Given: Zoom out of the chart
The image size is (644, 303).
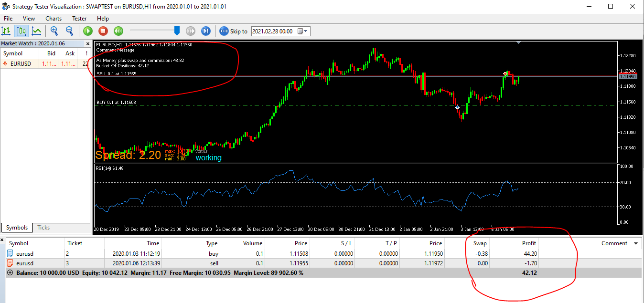Looking at the screenshot, I should click(69, 31).
